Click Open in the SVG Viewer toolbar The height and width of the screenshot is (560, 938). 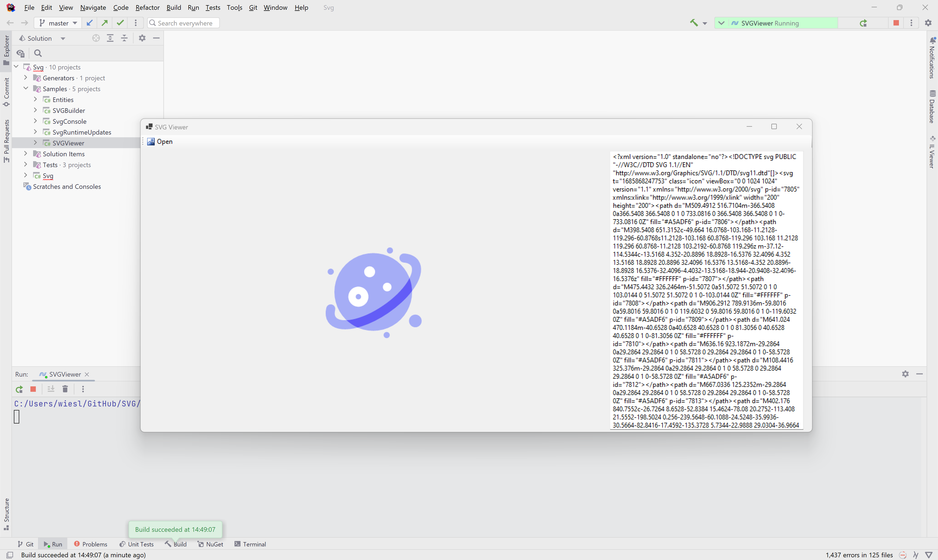[x=160, y=142]
